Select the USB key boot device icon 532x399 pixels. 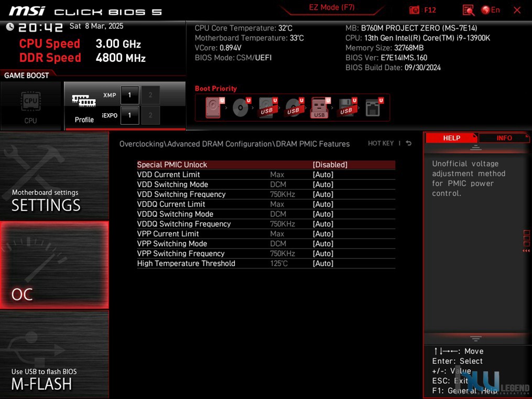[320, 107]
